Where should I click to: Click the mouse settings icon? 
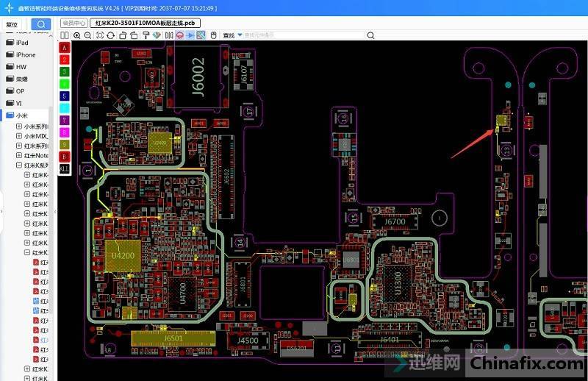pyautogui.click(x=213, y=35)
